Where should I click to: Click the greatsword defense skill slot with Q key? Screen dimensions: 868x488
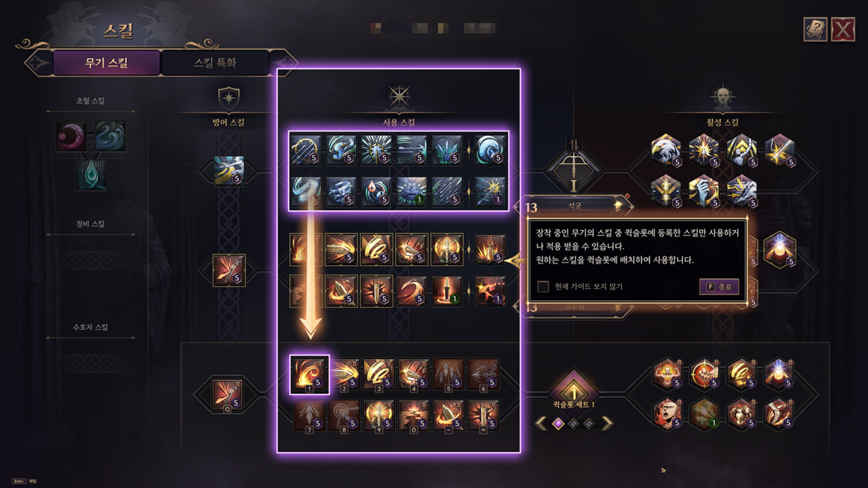click(228, 395)
